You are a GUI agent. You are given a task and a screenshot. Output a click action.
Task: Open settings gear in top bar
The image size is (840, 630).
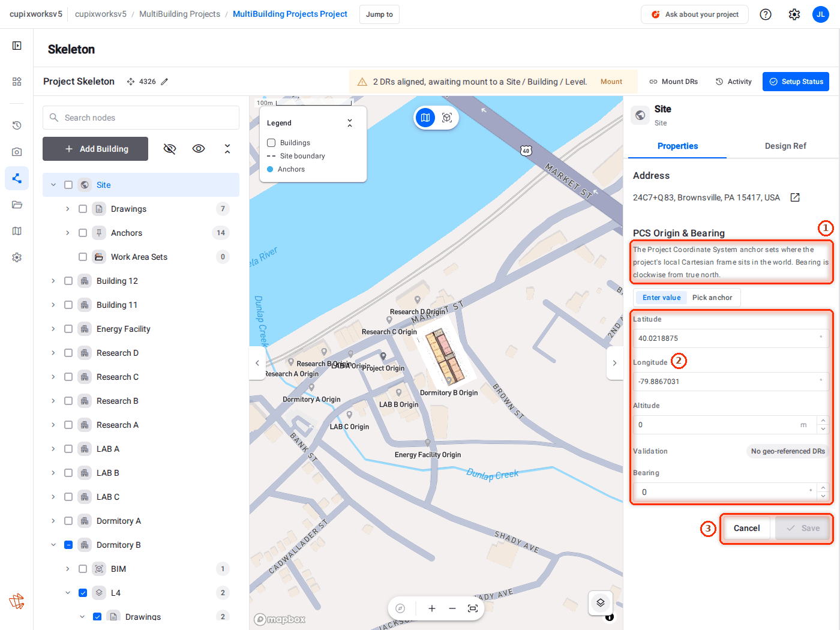[x=794, y=14]
